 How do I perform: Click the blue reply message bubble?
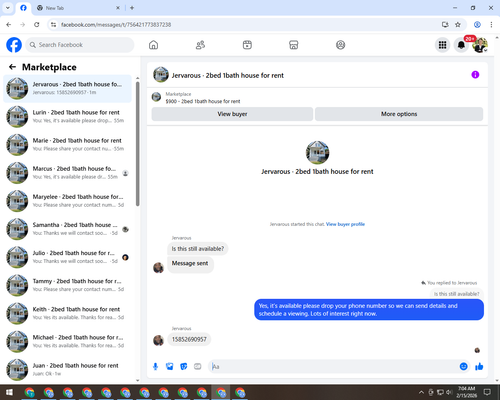coord(369,310)
